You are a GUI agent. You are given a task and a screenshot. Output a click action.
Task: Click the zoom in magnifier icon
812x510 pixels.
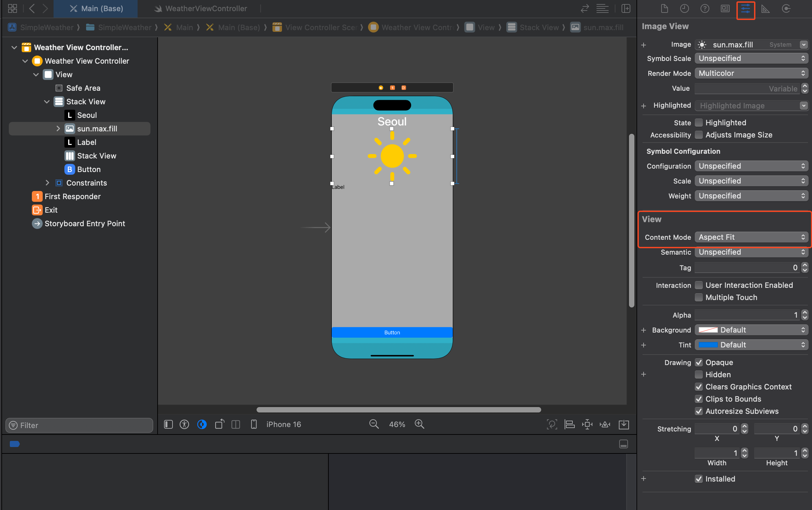coord(419,424)
